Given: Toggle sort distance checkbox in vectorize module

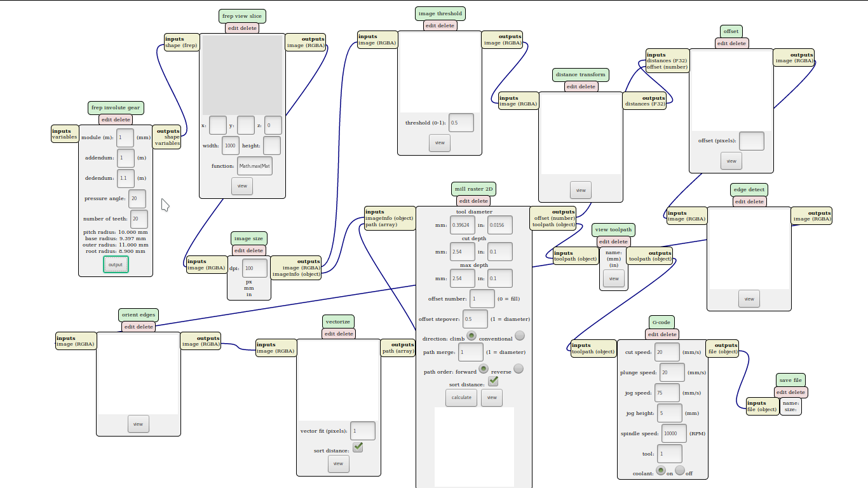Looking at the screenshot, I should pyautogui.click(x=358, y=447).
